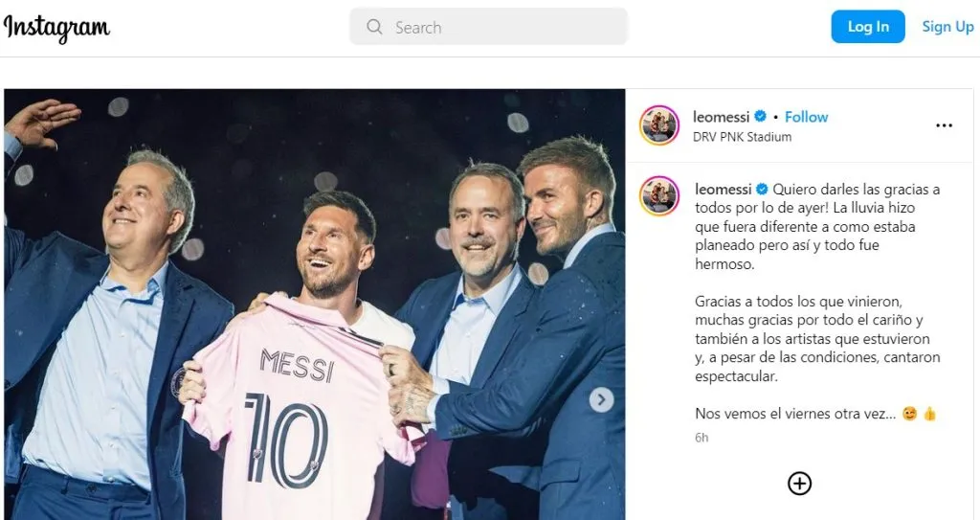Follow the leomessi account
Image resolution: width=980 pixels, height=520 pixels.
(806, 117)
